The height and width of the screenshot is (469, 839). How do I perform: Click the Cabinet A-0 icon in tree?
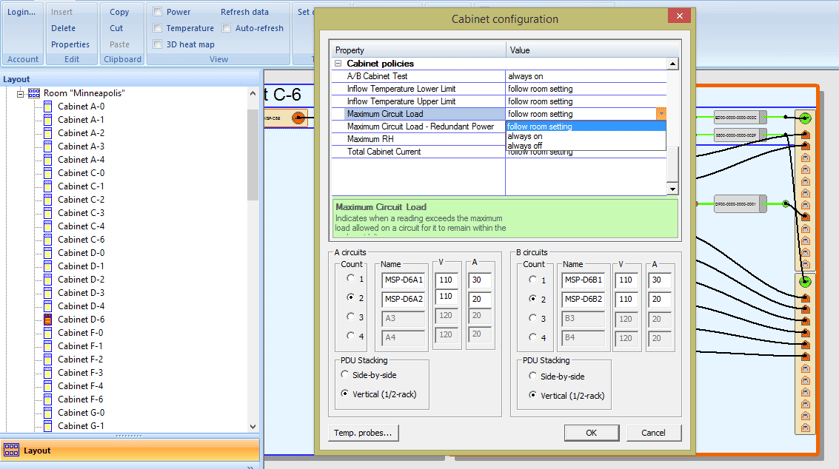pyautogui.click(x=48, y=106)
